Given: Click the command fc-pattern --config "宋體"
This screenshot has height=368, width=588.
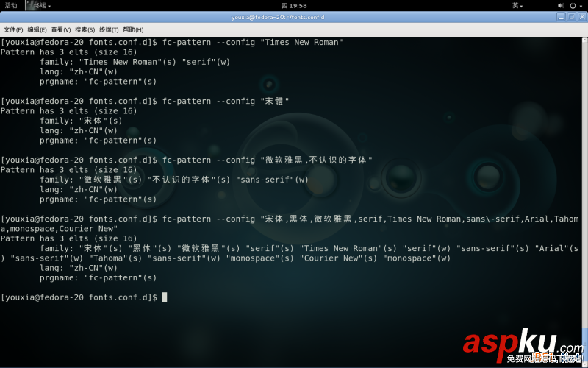Looking at the screenshot, I should (x=226, y=101).
